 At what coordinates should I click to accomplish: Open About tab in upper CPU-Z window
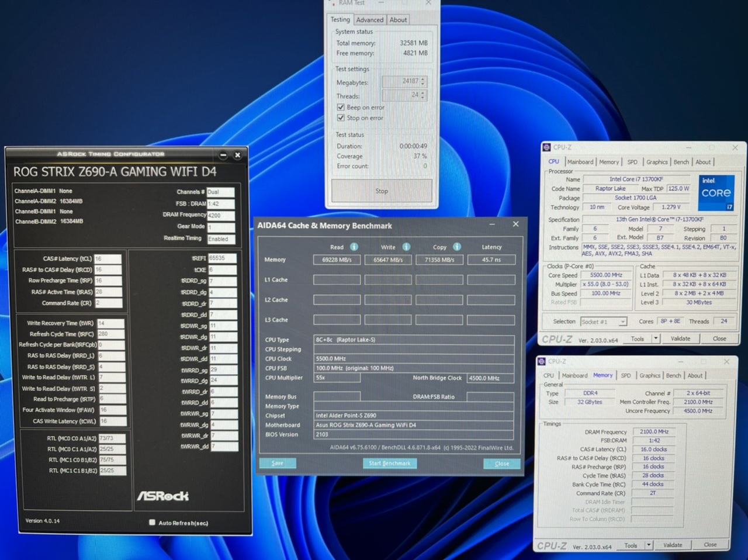click(x=703, y=162)
